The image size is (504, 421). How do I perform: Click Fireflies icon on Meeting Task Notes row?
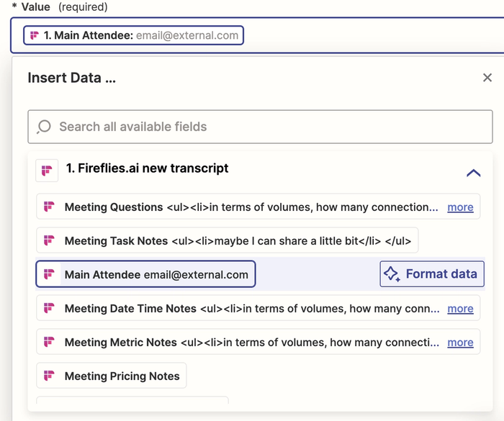(x=49, y=240)
